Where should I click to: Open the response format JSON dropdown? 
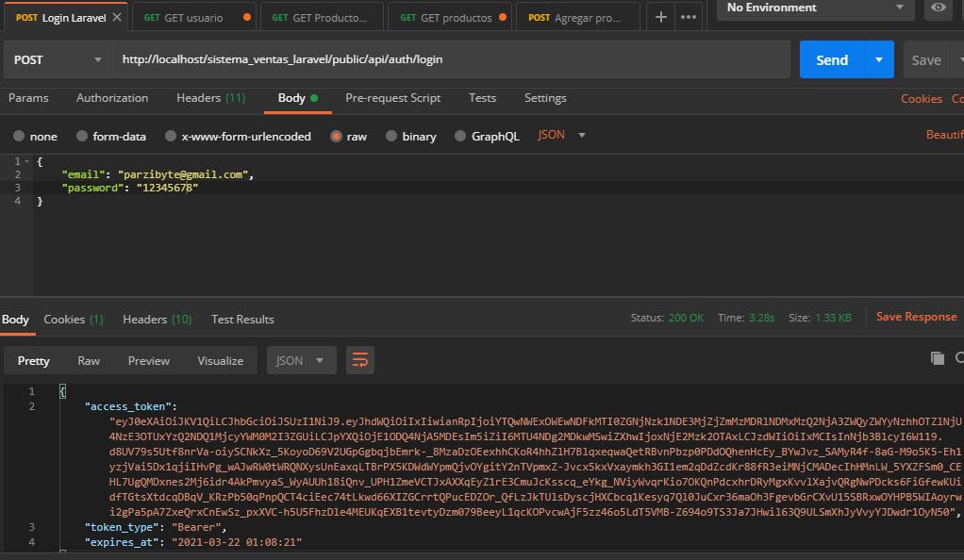[301, 360]
